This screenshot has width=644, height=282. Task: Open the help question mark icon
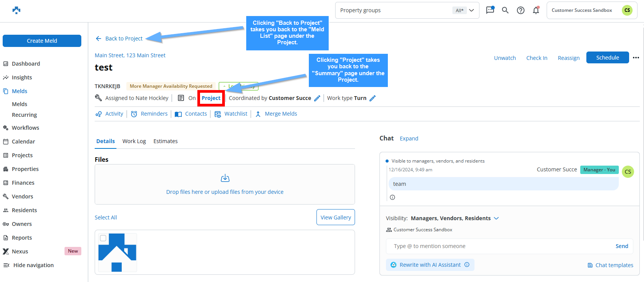point(520,10)
